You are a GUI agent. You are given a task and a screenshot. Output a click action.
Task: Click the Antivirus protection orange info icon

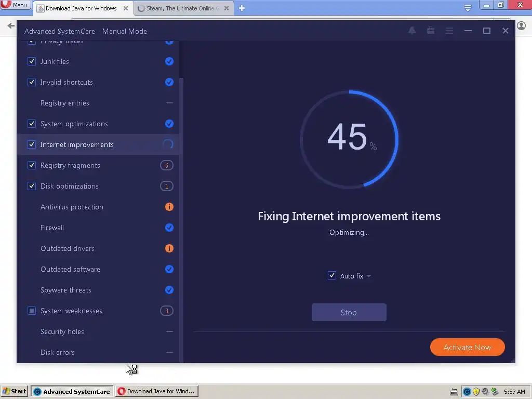click(x=169, y=207)
